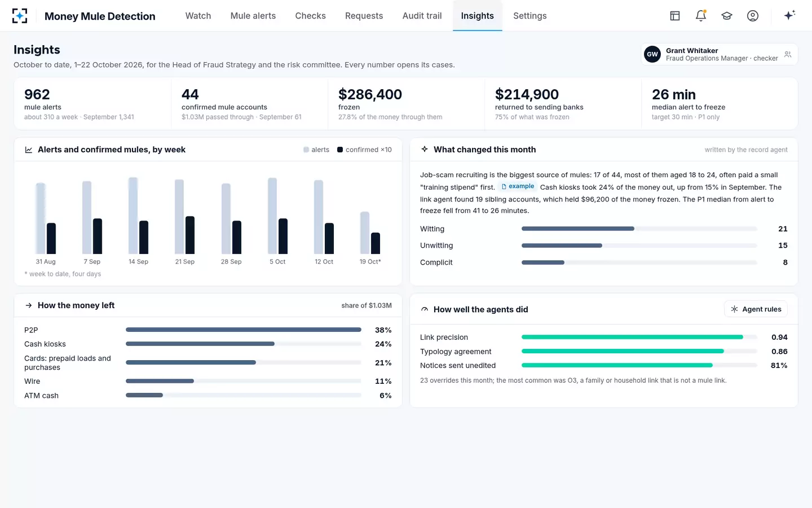This screenshot has height=508, width=812.
Task: Click the Wire channel row
Action: tap(208, 382)
